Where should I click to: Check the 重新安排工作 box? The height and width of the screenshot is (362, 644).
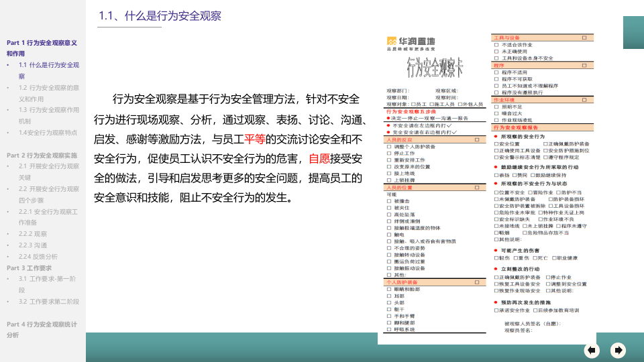[x=389, y=160]
